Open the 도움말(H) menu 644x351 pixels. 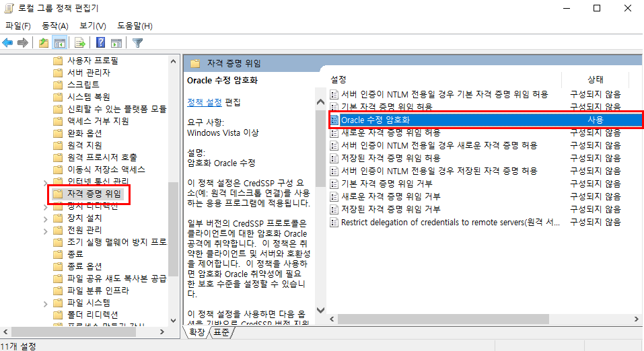135,26
